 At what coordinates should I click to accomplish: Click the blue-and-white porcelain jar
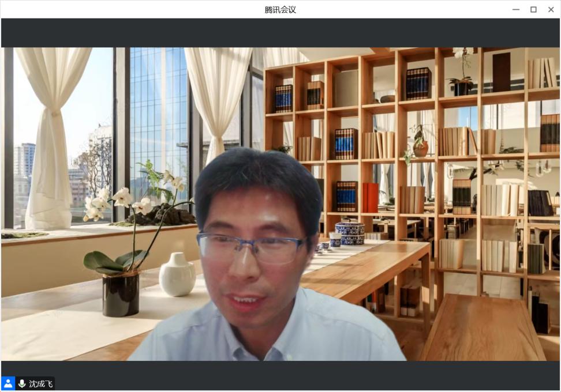[x=350, y=232]
